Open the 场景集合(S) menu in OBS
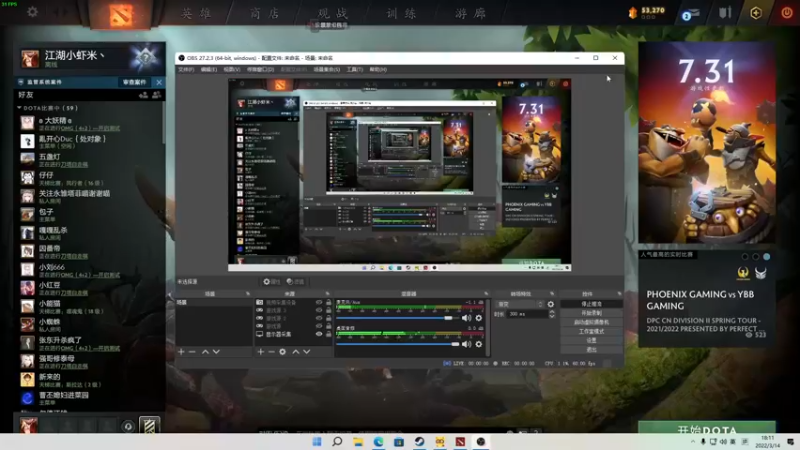Viewport: 800px width, 450px height. coord(327,69)
